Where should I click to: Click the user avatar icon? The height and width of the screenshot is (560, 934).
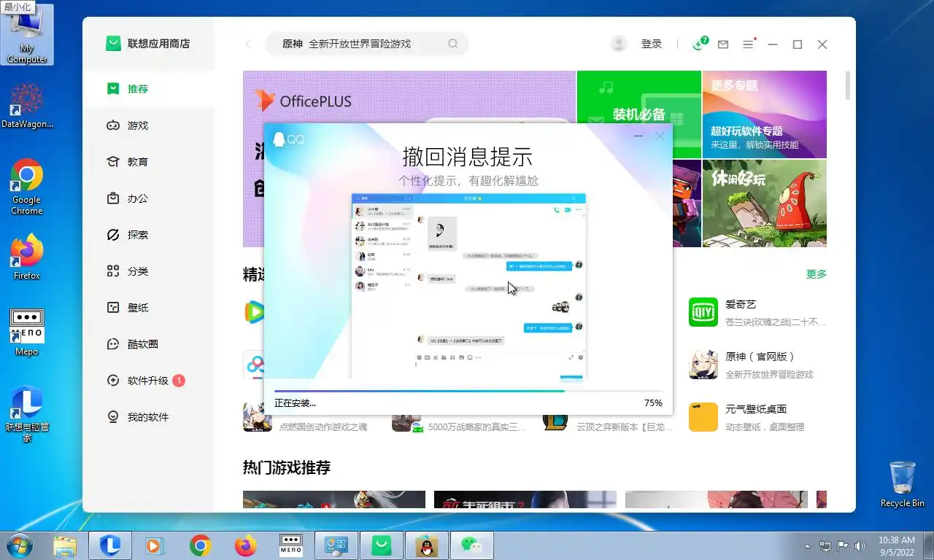click(619, 44)
